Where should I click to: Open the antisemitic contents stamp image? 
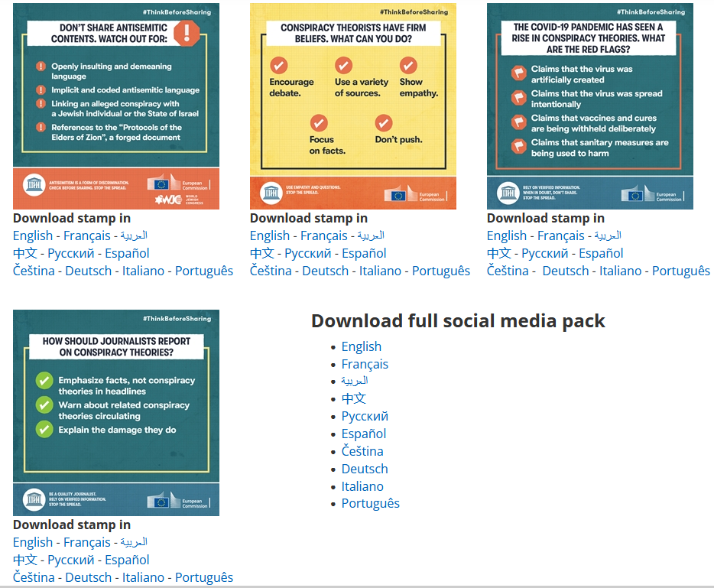tap(116, 106)
